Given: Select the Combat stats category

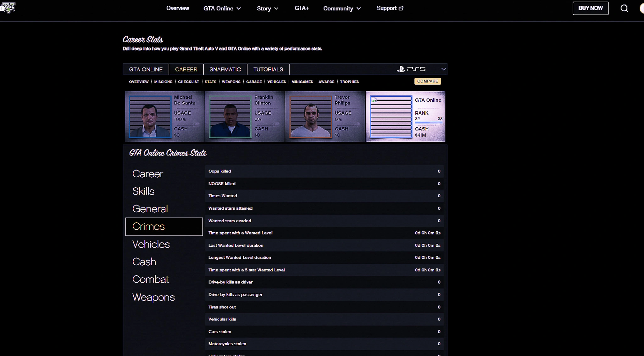Looking at the screenshot, I should [x=150, y=279].
